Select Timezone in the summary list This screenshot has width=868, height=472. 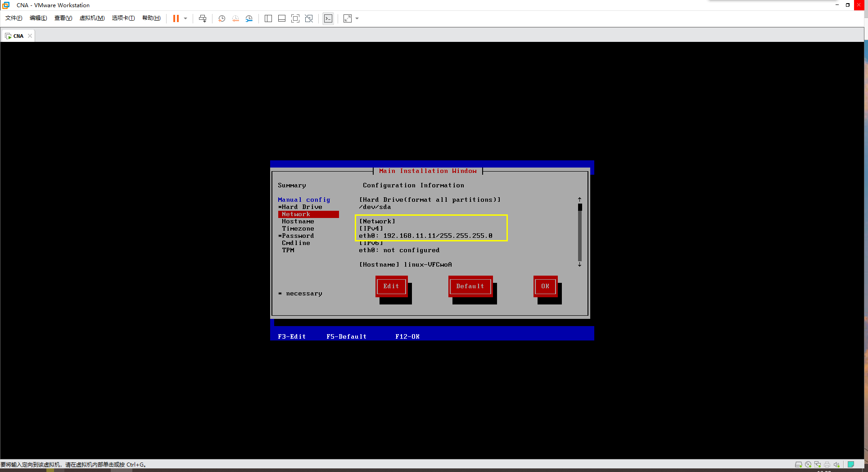[298, 229]
